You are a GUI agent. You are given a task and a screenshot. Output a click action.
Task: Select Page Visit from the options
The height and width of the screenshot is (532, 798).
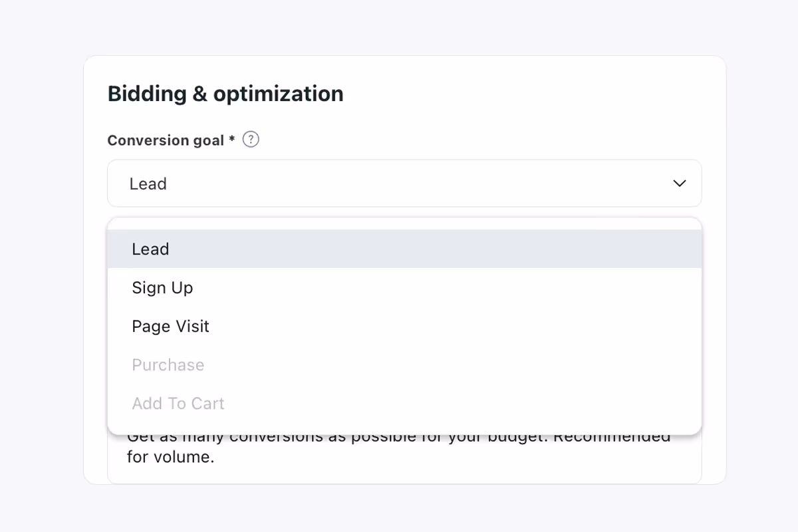(x=170, y=326)
